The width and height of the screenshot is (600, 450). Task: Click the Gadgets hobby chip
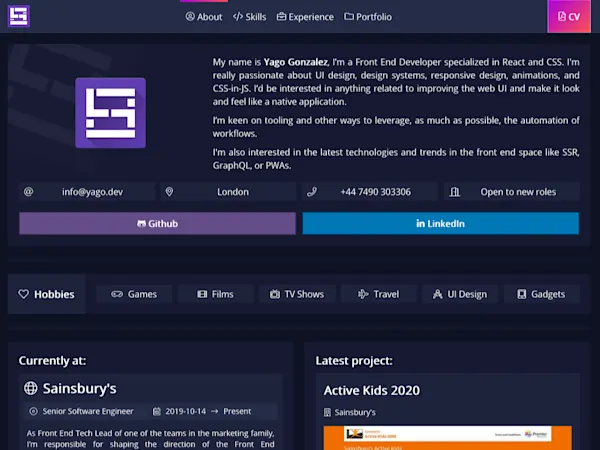pos(542,294)
